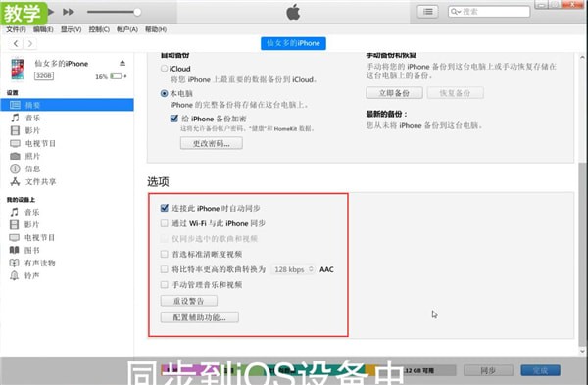Screen dimensions: 588x385
Task: Select 摘要 in the sidebar
Action: pyautogui.click(x=67, y=105)
